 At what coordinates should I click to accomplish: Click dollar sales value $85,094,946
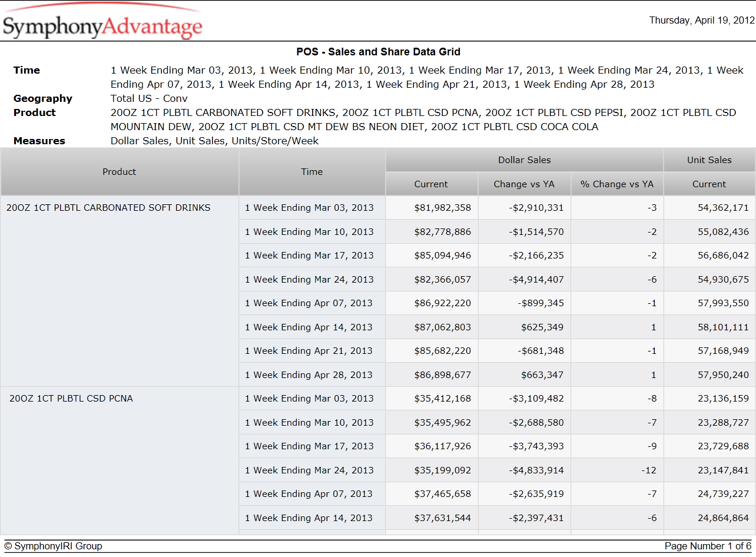coord(443,256)
